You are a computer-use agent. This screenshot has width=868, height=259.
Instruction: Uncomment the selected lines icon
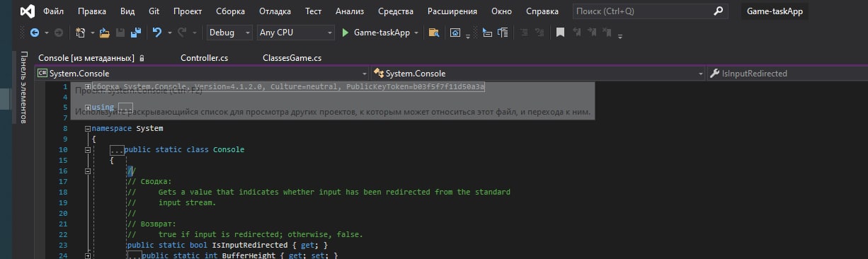click(539, 33)
